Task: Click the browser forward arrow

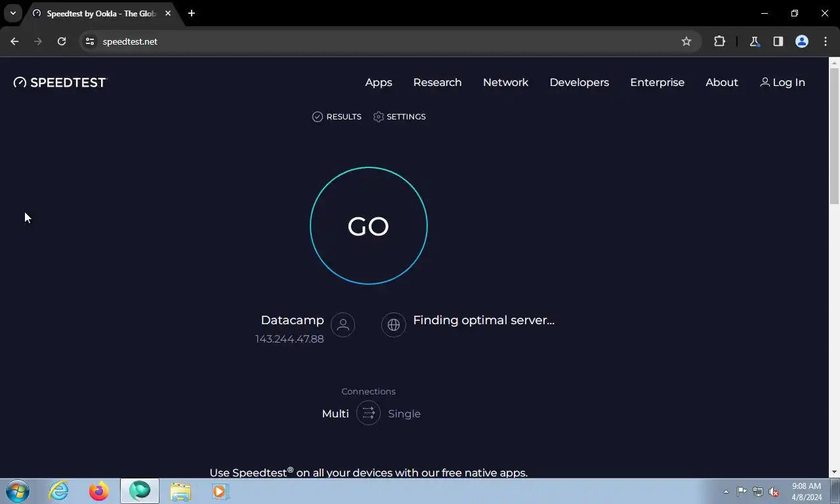Action: (38, 41)
